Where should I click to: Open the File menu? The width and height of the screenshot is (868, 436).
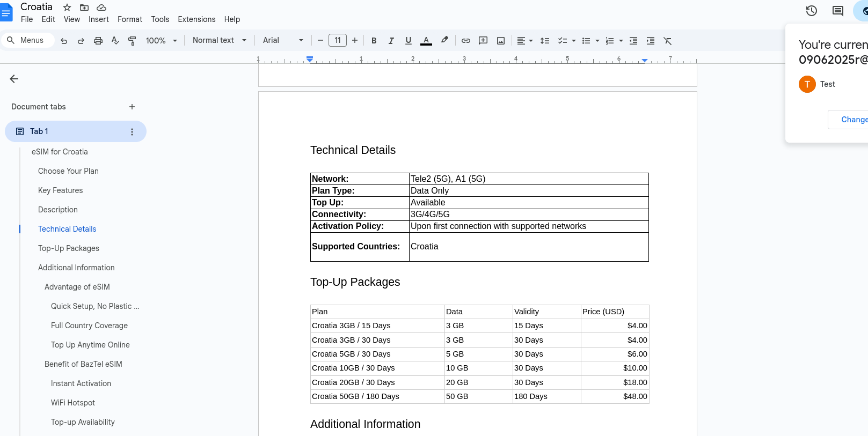tap(27, 19)
